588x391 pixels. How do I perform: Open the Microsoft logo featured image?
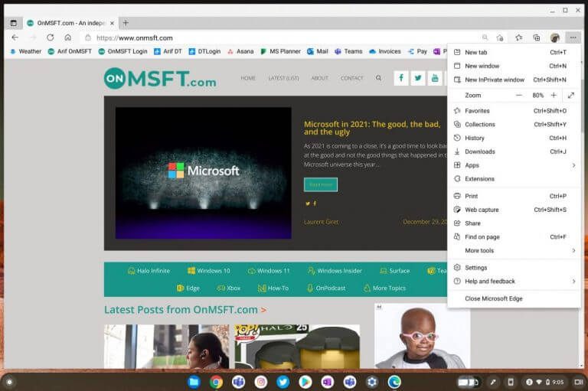203,173
